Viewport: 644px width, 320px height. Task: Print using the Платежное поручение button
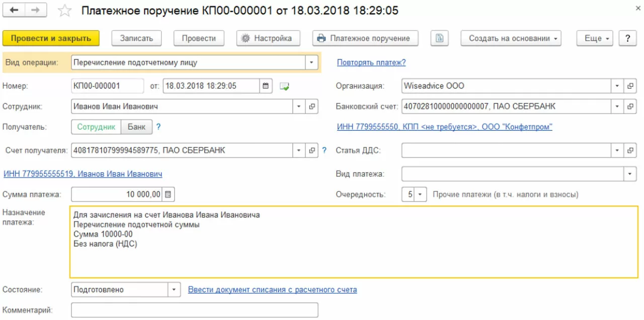pos(365,38)
